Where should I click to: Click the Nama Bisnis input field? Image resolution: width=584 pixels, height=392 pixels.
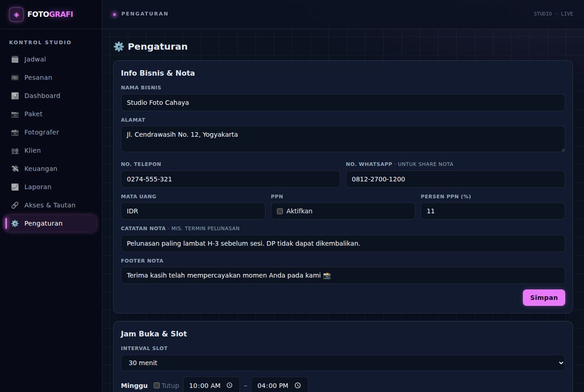pyautogui.click(x=343, y=103)
